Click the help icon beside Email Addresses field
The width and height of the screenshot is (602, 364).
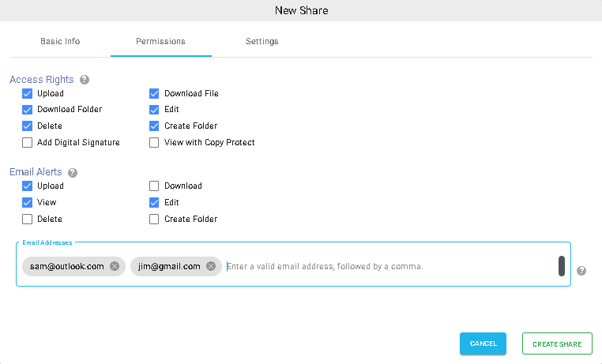[x=581, y=271]
